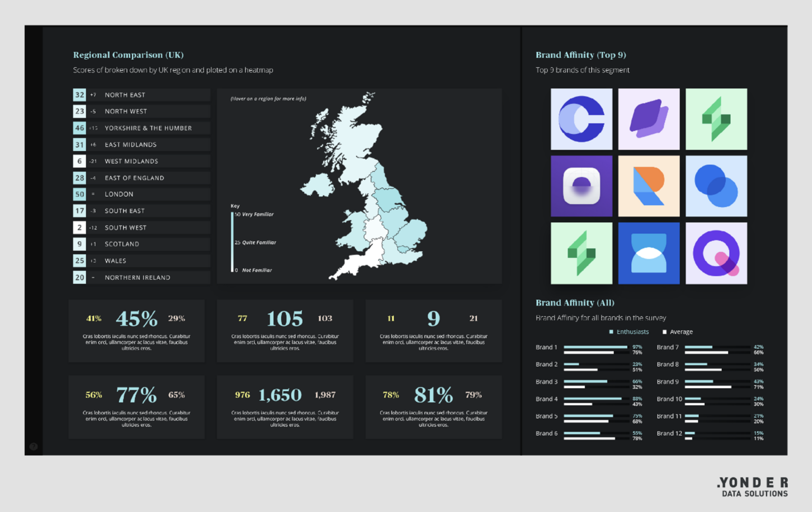Click the help question mark icon
This screenshot has width=812, height=512.
33,446
